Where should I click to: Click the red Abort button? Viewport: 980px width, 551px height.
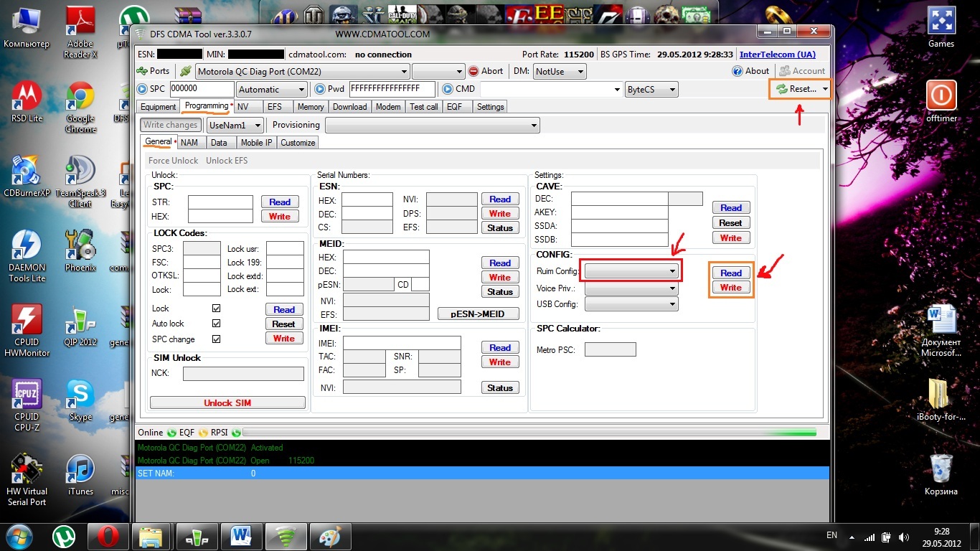486,71
